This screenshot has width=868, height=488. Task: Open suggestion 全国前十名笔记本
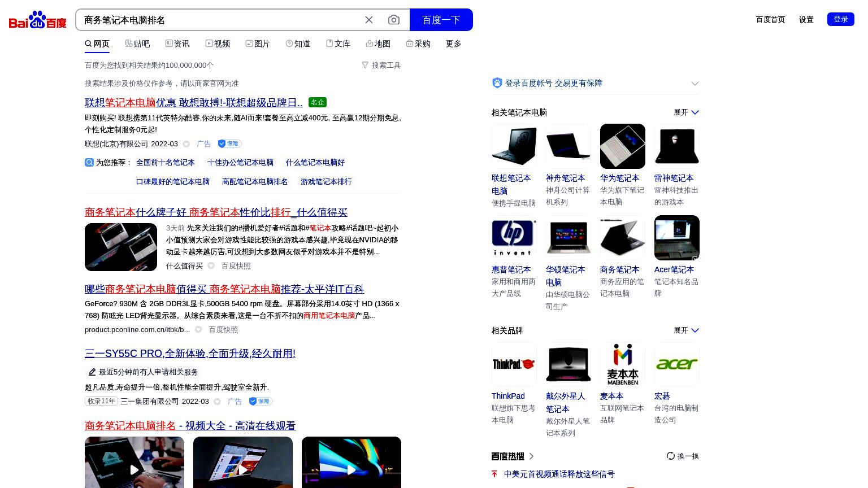[x=166, y=162]
